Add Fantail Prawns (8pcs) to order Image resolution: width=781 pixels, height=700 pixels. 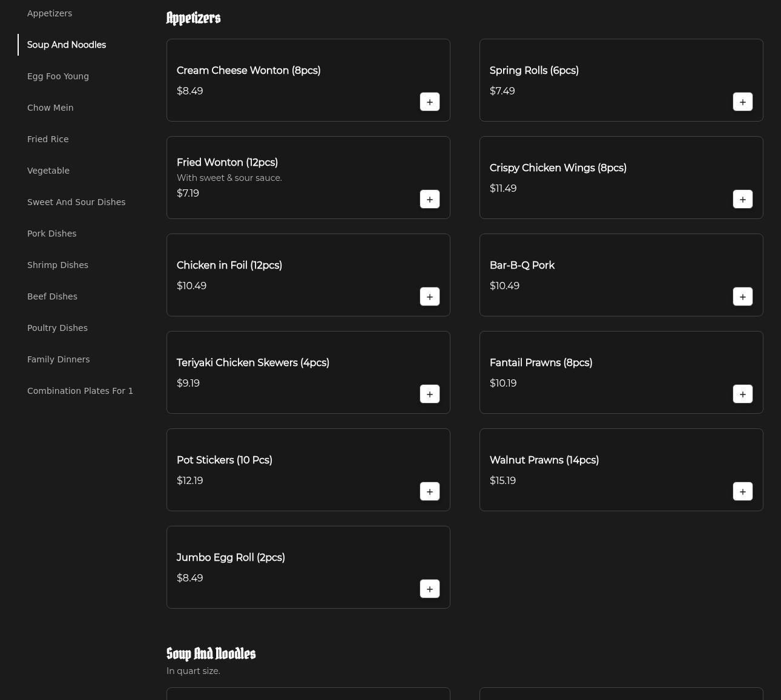click(x=743, y=394)
